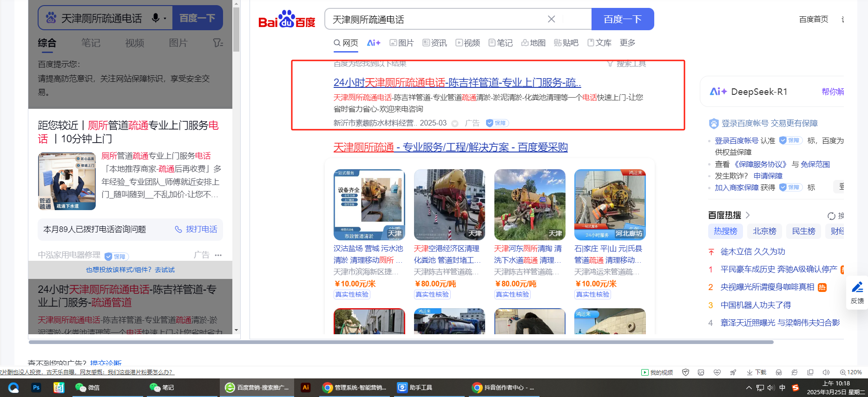Click the 百度一下 button on the desktop page
Screen dimensions: 868x397
point(623,19)
